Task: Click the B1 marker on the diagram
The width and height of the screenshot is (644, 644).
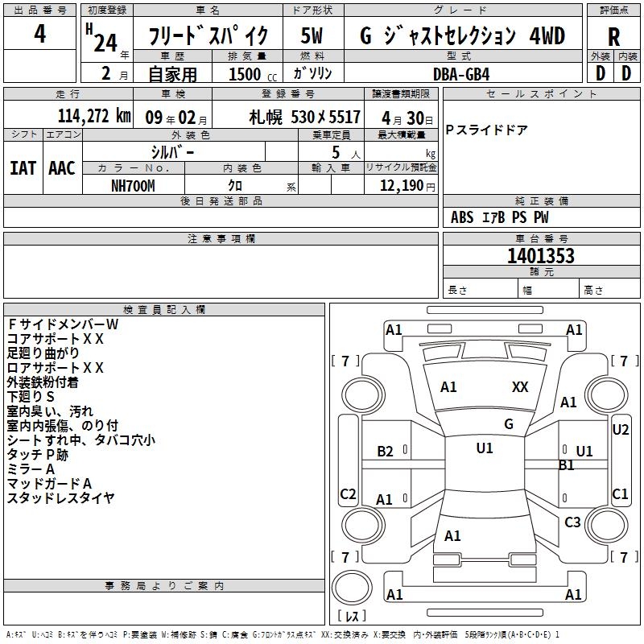Action: [566, 465]
